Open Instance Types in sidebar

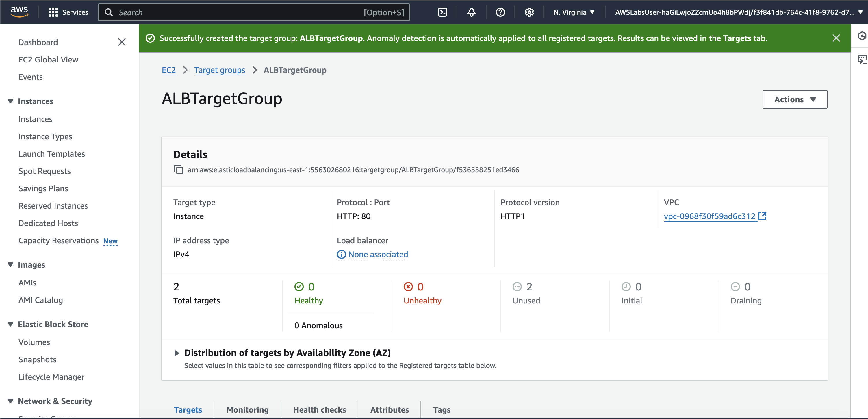[x=45, y=136]
